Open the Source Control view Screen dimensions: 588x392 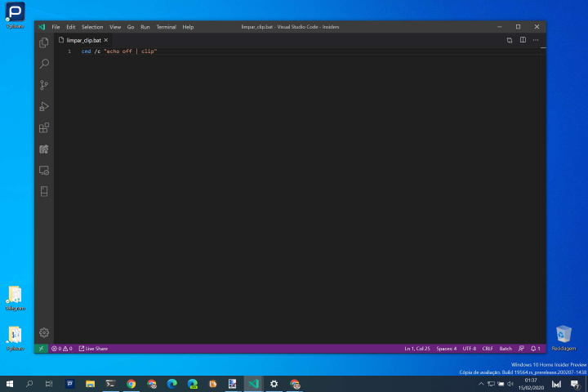(44, 85)
